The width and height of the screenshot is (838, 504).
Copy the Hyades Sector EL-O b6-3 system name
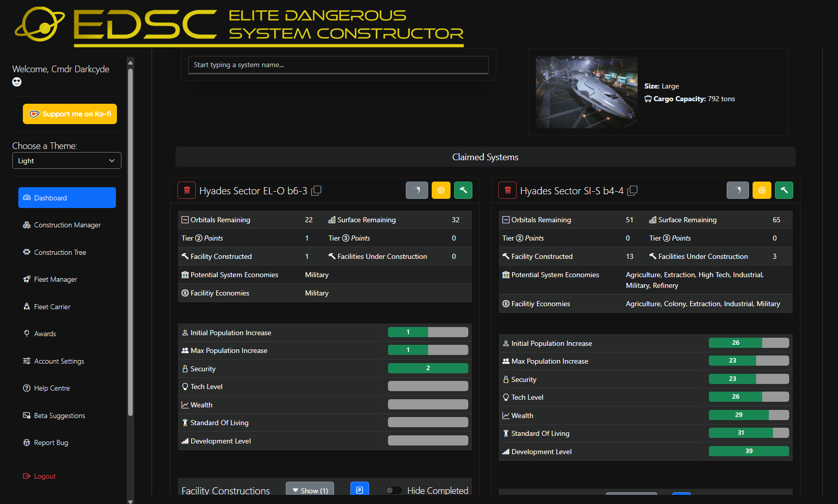click(x=316, y=191)
